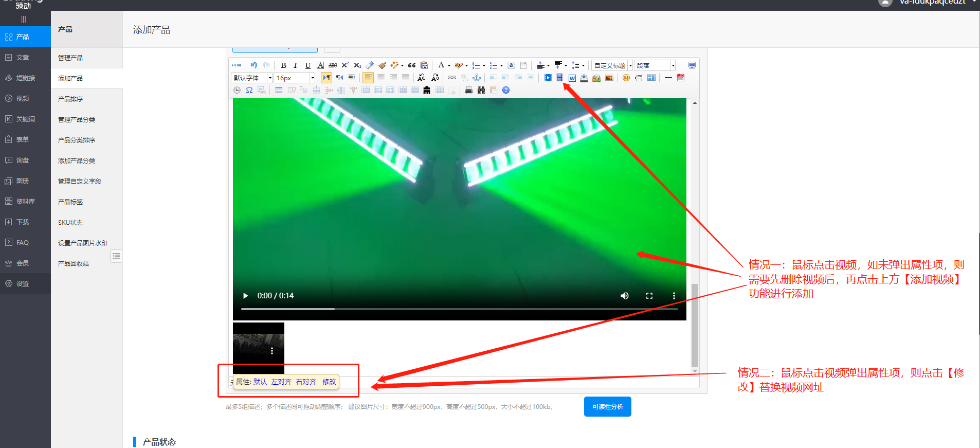This screenshot has height=448, width=980.
Task: Toggle underline formatting
Action: click(307, 65)
